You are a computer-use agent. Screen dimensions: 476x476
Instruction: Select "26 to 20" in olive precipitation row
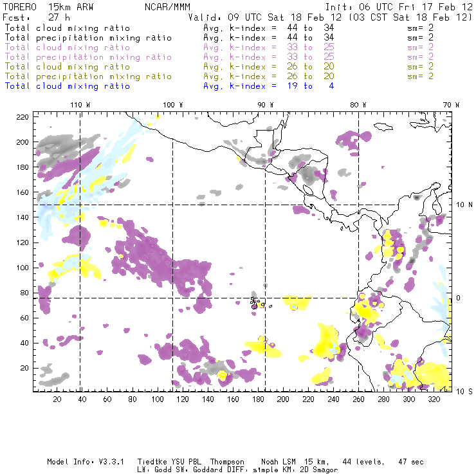311,76
